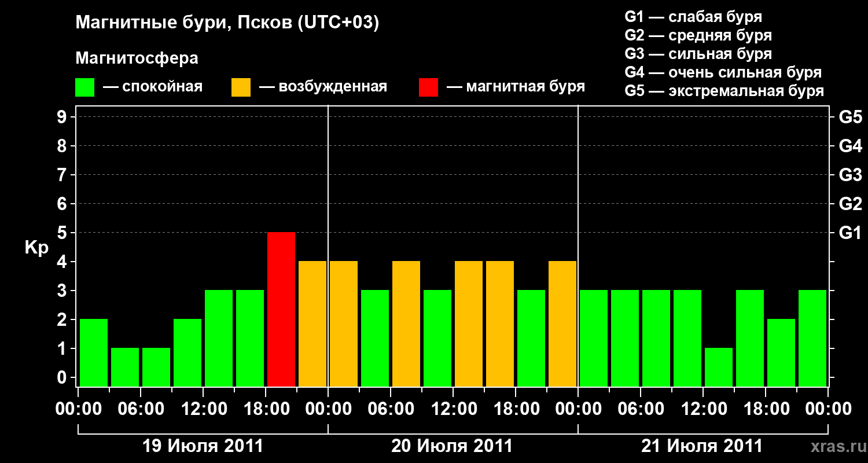
Task: Select the green 00:00–03:00 bar on 19 July
Action: [x=94, y=352]
